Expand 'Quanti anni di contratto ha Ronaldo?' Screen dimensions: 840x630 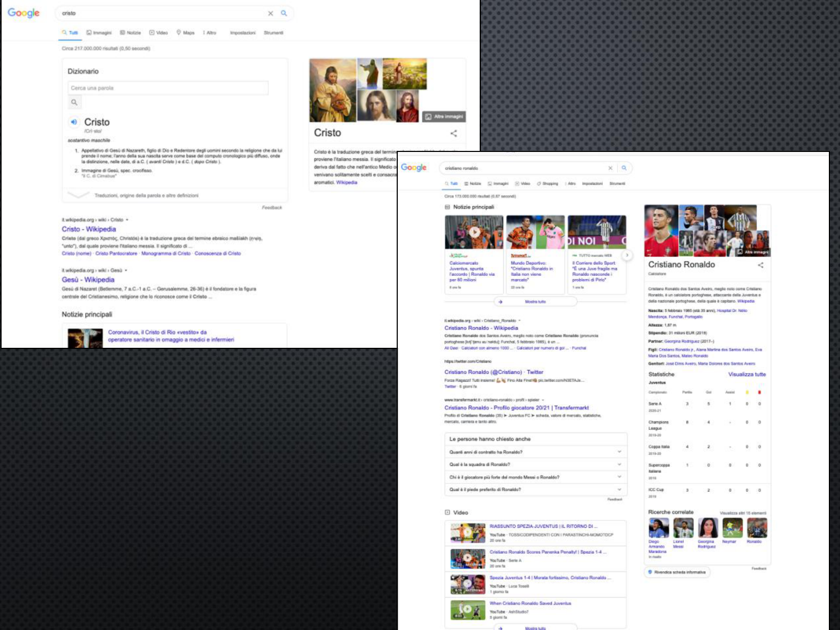coord(535,452)
